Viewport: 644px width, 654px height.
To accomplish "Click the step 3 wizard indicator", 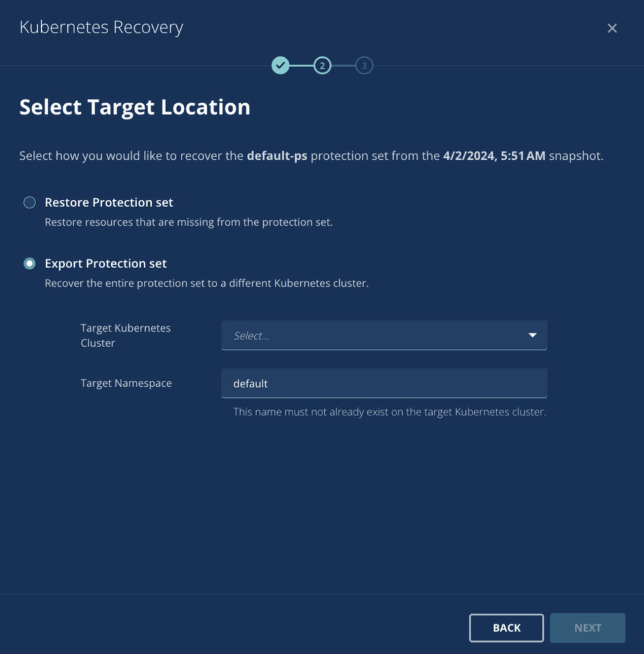I will (x=364, y=66).
